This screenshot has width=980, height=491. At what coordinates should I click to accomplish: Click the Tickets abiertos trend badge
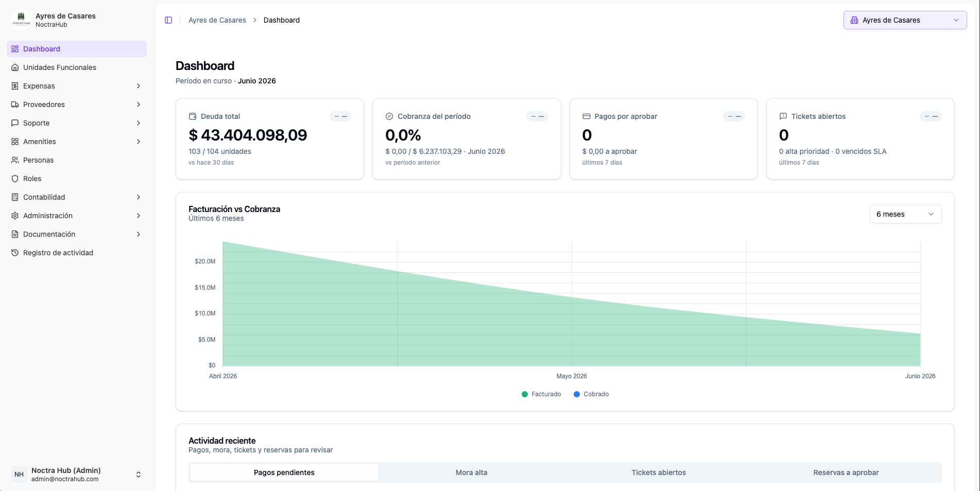pyautogui.click(x=931, y=116)
